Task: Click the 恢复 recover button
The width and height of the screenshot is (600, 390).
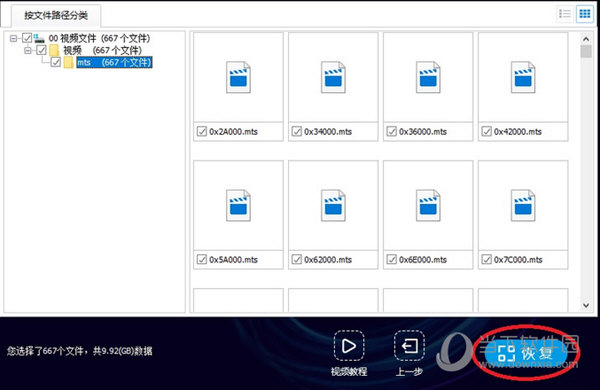Action: tap(527, 353)
